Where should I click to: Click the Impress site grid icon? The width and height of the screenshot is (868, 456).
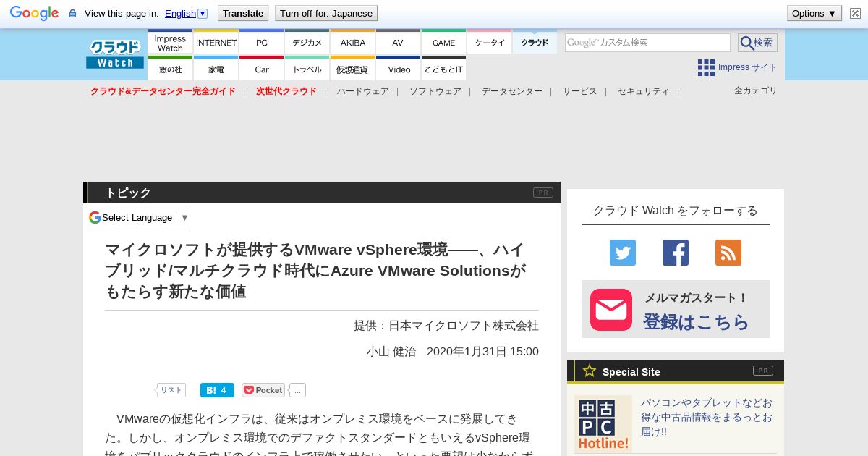point(706,67)
